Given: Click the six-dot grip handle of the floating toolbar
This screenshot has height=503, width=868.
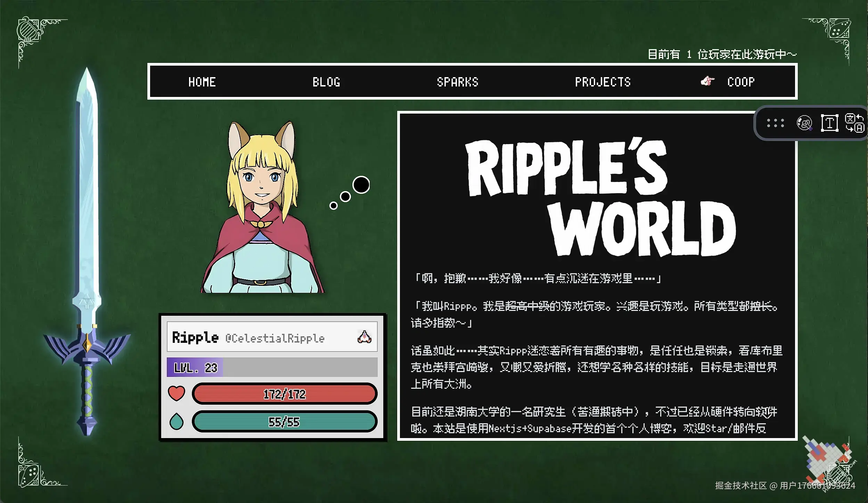Looking at the screenshot, I should point(776,123).
